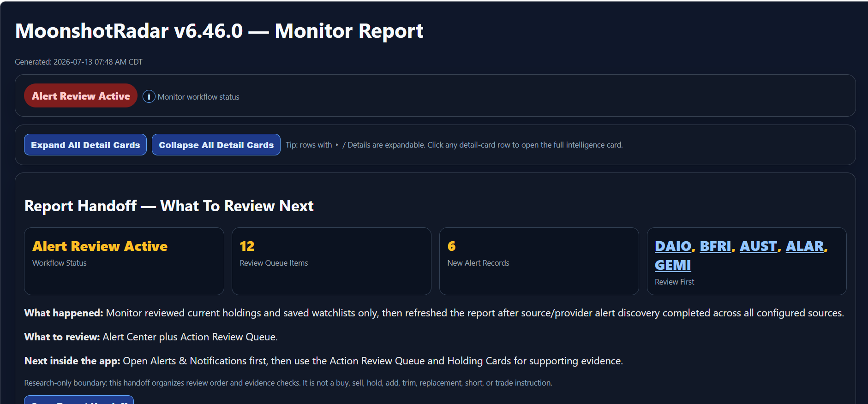
Task: Click the Alert Review Active status badge
Action: [81, 95]
